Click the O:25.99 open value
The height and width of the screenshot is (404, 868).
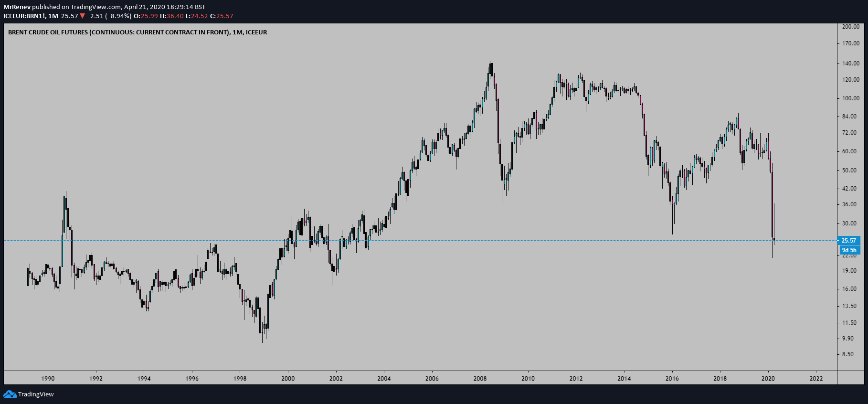pyautogui.click(x=146, y=16)
